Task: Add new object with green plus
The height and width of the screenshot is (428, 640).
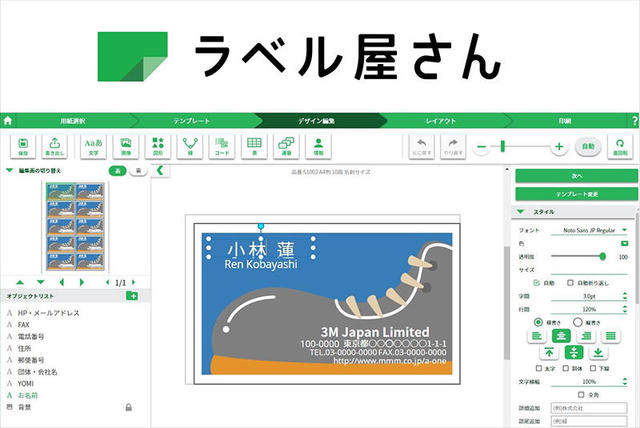Action: [x=132, y=296]
